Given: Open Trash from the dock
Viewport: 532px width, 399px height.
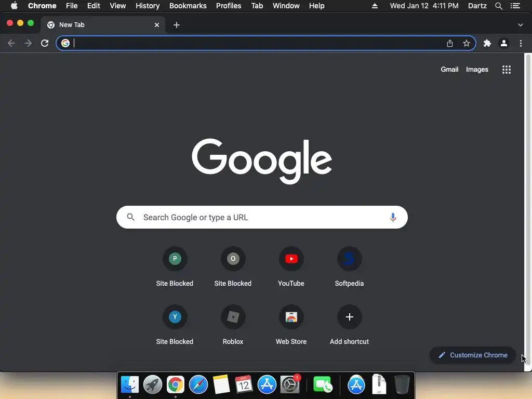Looking at the screenshot, I should click(402, 384).
